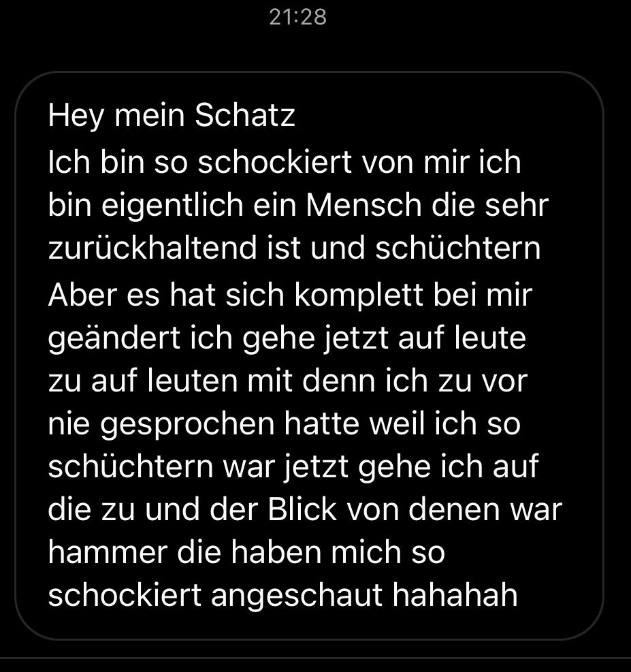Click the word 'Schatz' in the message
631x672 pixels.
click(245, 115)
